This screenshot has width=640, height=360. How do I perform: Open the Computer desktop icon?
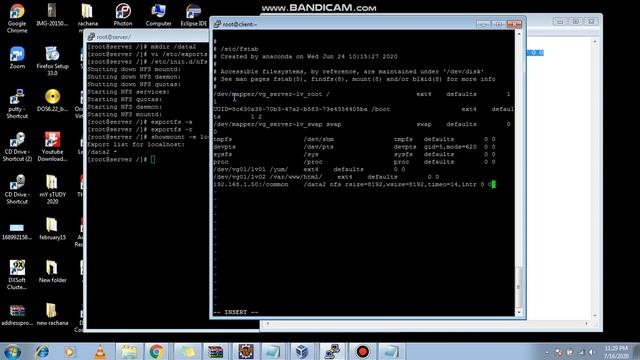[x=158, y=15]
